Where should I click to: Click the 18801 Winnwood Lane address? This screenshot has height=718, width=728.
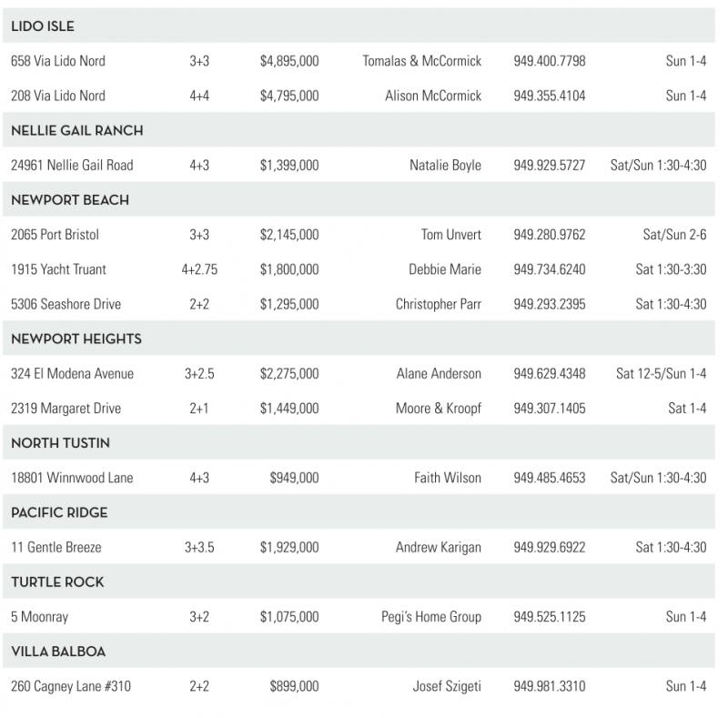point(72,478)
